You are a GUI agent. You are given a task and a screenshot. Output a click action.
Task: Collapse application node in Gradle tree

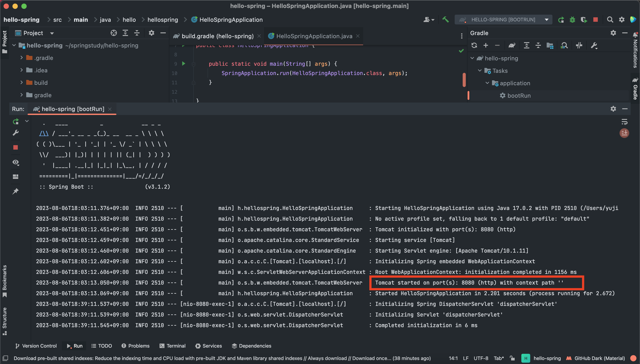487,83
